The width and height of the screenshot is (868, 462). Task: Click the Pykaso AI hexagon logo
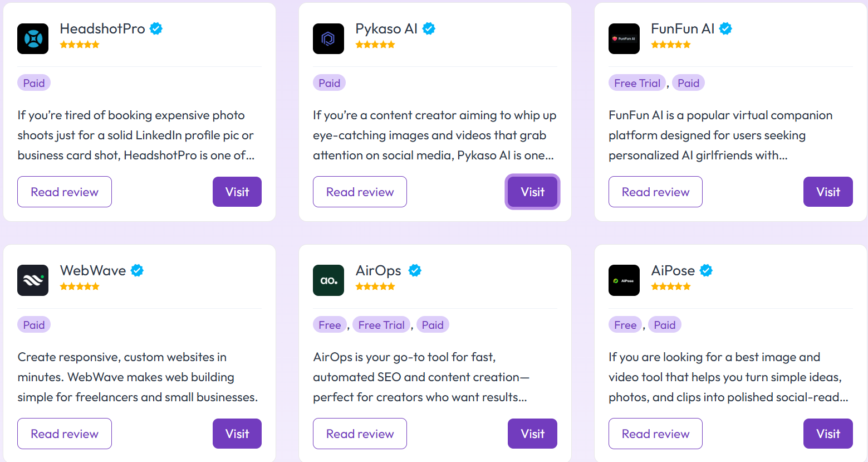pyautogui.click(x=328, y=38)
